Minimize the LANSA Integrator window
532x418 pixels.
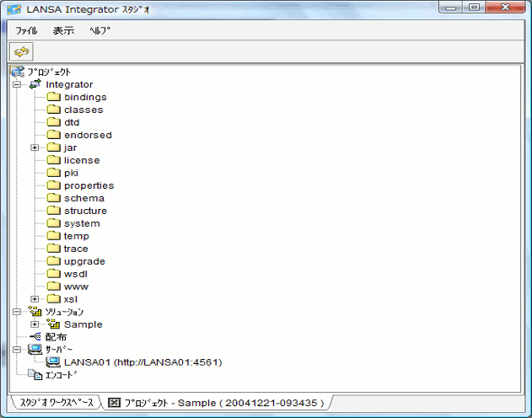coord(450,8)
